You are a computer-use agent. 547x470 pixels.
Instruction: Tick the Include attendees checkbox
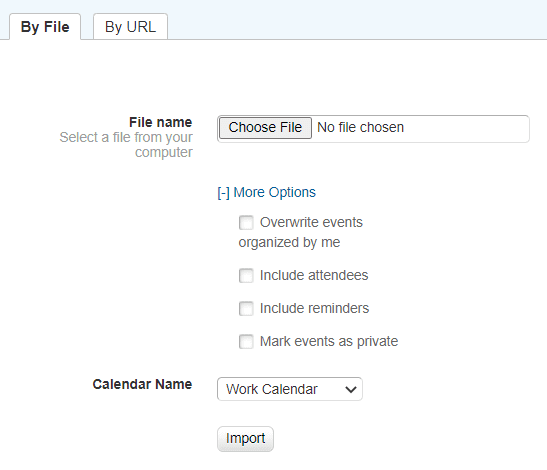246,275
